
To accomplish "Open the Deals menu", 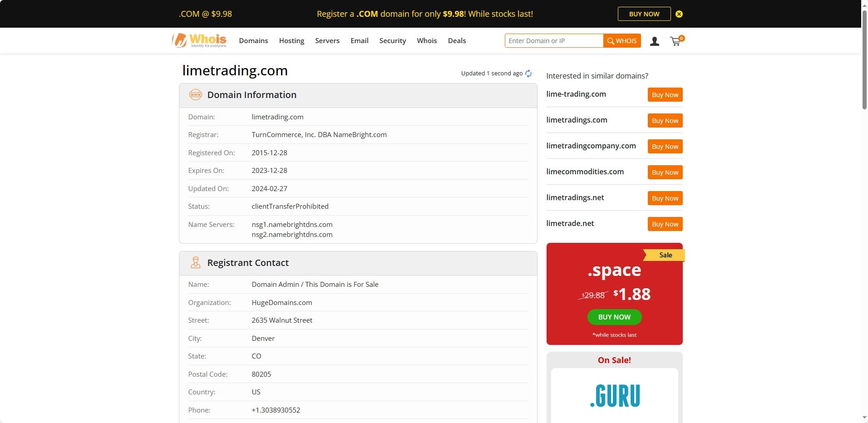I will pyautogui.click(x=457, y=41).
